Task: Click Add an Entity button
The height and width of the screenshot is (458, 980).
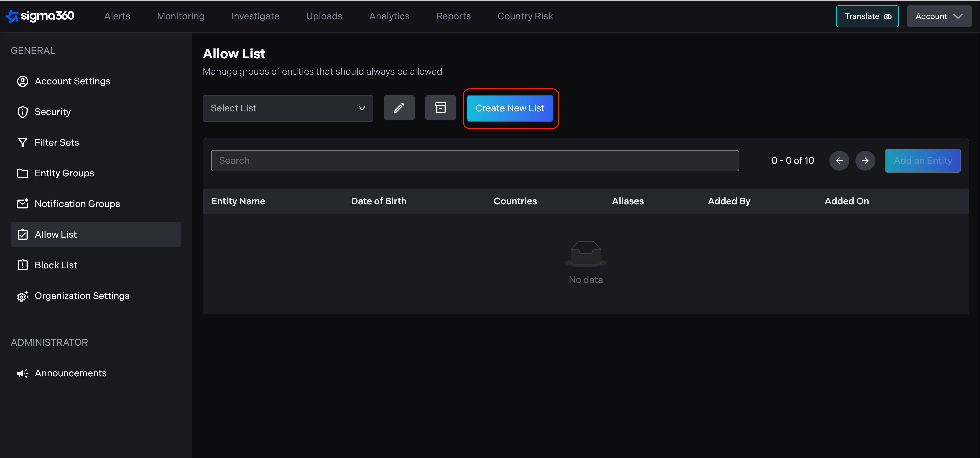Action: pyautogui.click(x=922, y=161)
